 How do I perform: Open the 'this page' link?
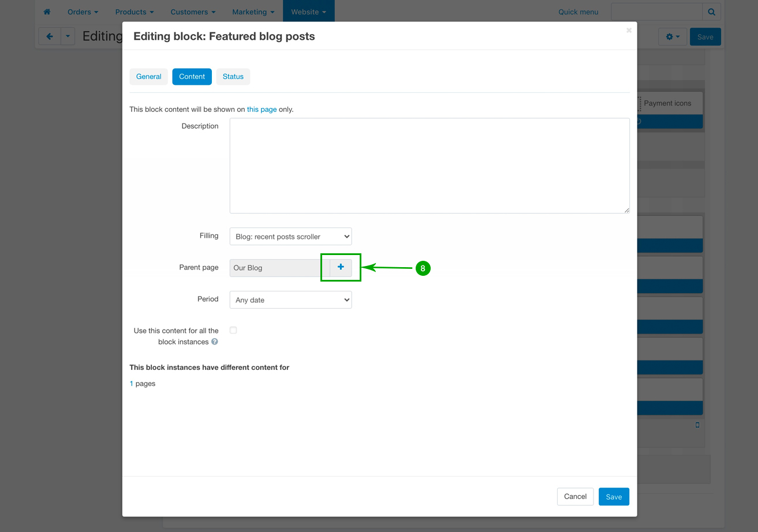pos(262,109)
